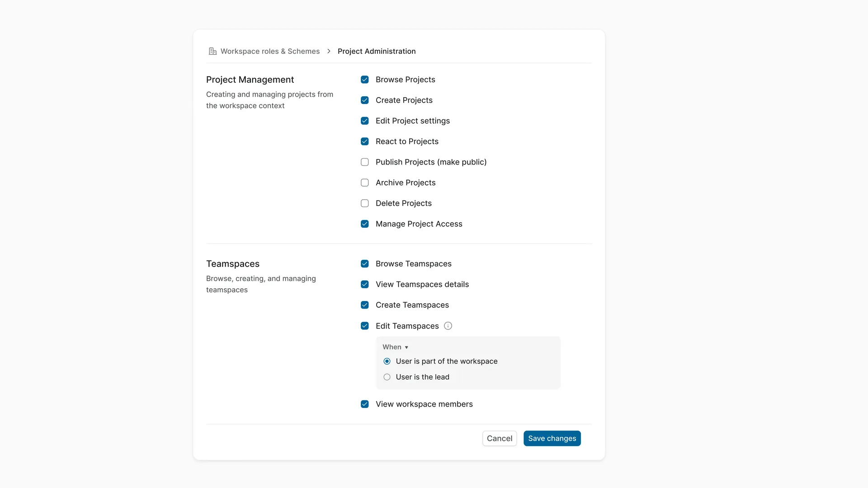Expand the When condition dropdown

coord(396,347)
